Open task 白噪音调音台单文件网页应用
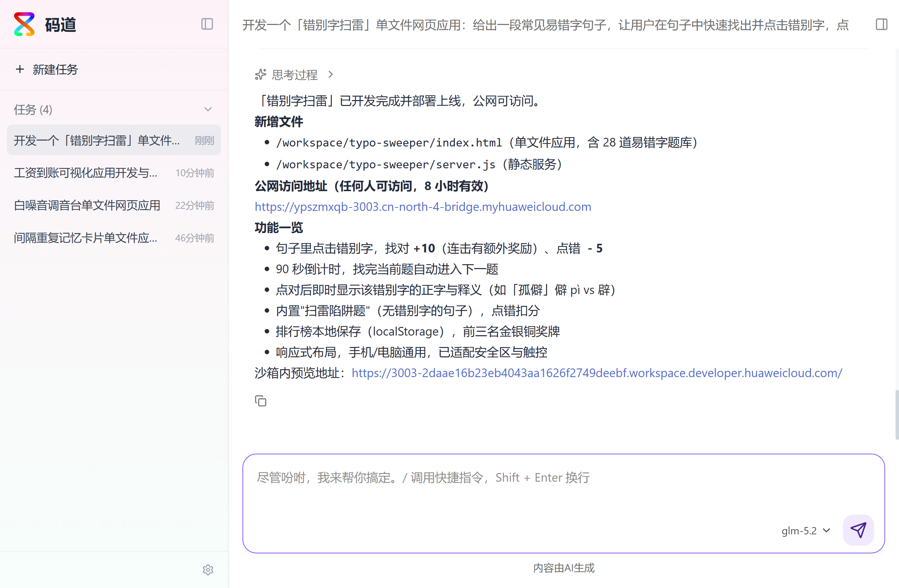This screenshot has width=899, height=588. click(114, 205)
